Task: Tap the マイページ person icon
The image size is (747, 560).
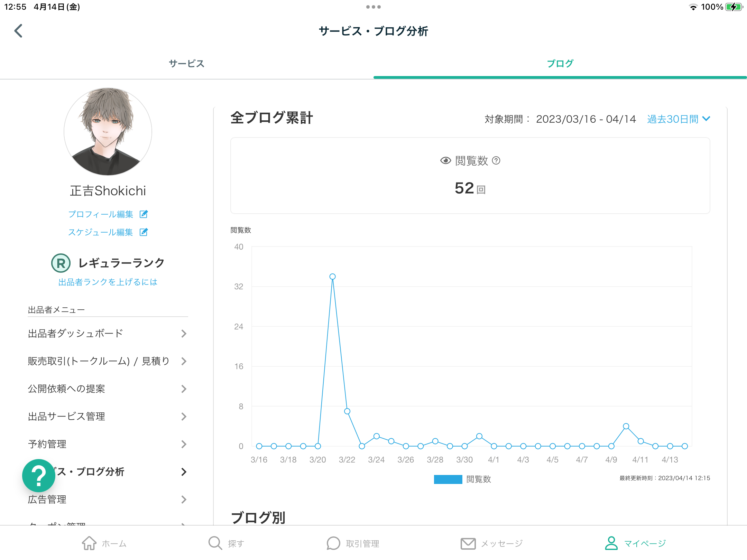Action: click(611, 543)
